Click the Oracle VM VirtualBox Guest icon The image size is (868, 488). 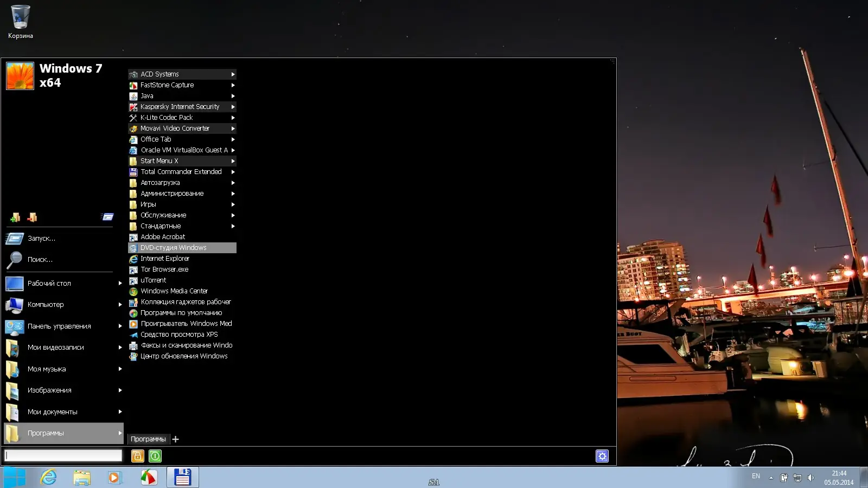tap(133, 150)
